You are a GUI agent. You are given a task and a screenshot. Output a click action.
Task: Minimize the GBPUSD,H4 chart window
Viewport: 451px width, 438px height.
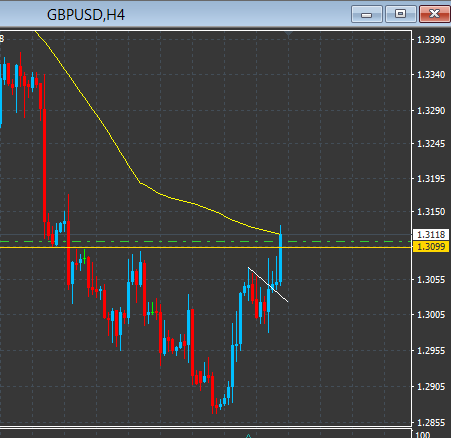coord(367,14)
